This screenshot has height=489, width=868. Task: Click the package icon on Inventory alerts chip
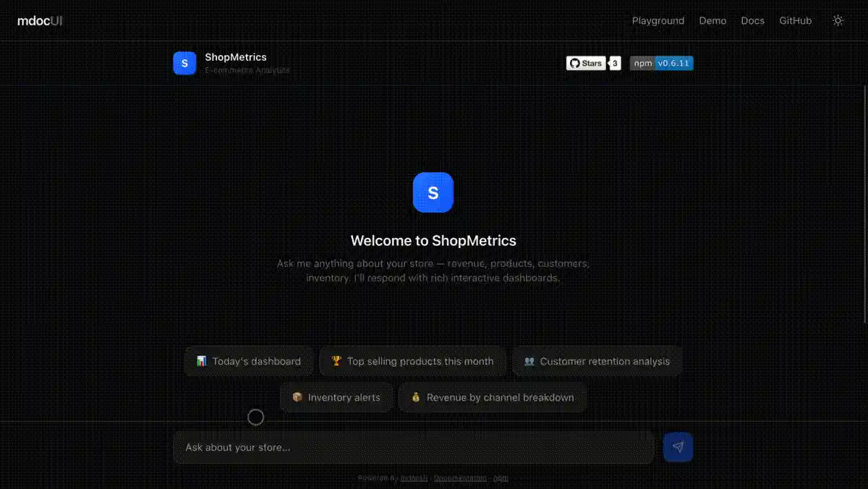coord(297,397)
